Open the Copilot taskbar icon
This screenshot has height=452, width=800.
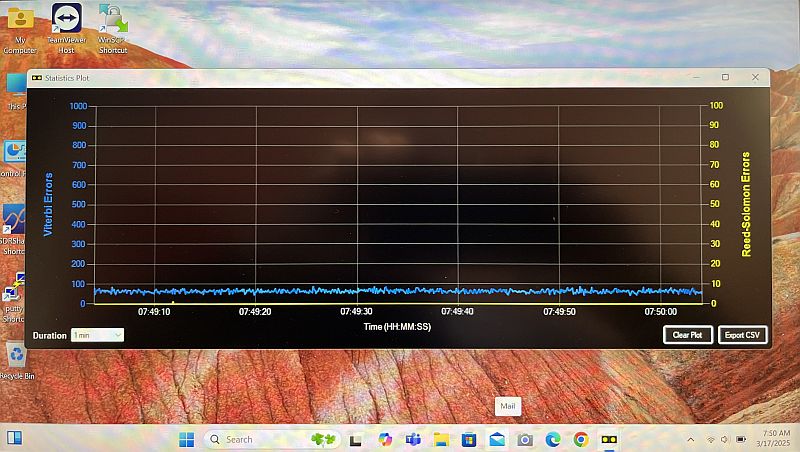coord(385,439)
